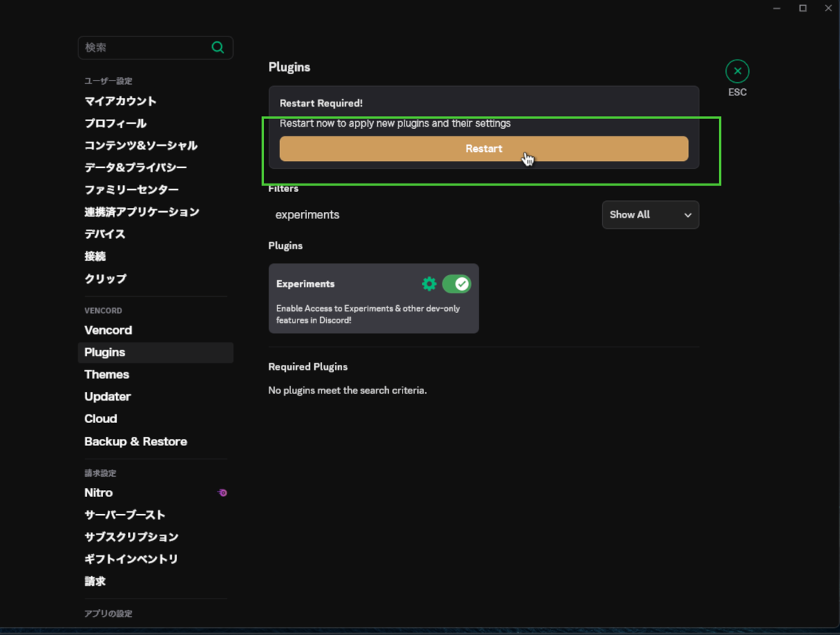Open Experiments plugin settings gear
Viewport: 840px width, 635px height.
429,284
